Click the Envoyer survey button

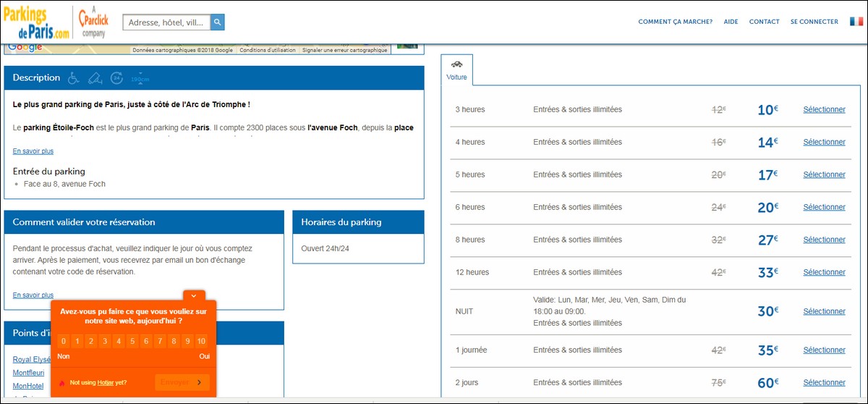pyautogui.click(x=182, y=382)
